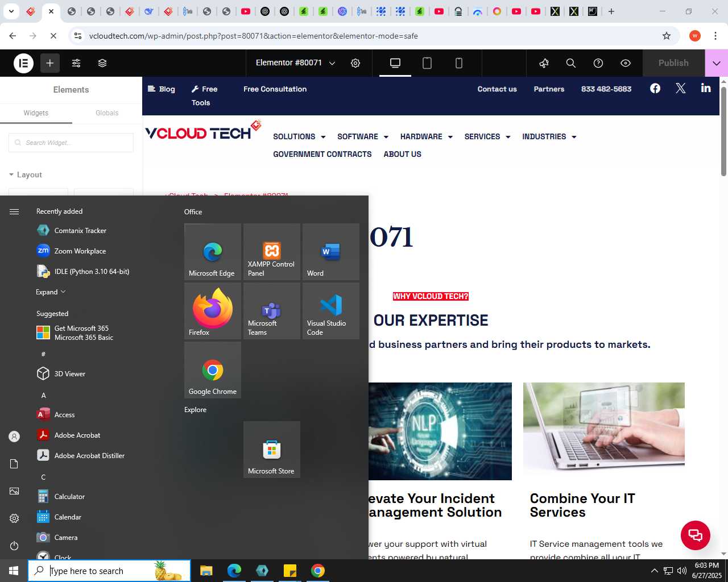Open the X social icon in header
The image size is (728, 582).
681,88
